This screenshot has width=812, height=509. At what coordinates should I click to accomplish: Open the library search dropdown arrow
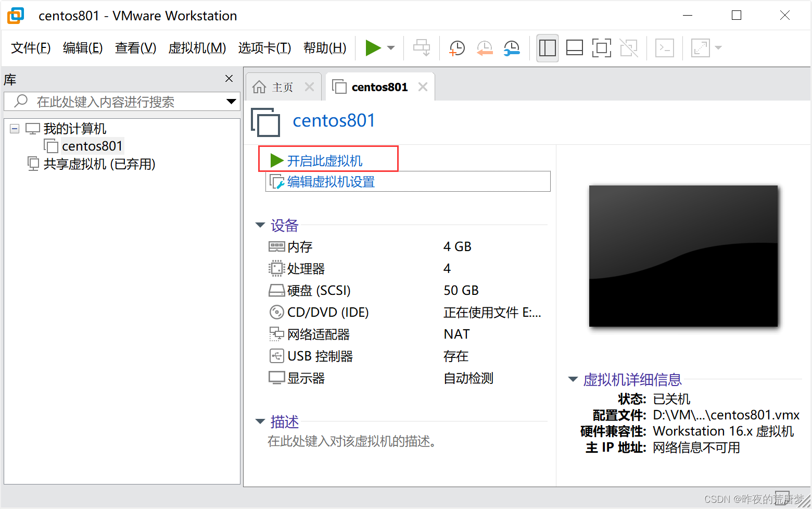click(232, 102)
